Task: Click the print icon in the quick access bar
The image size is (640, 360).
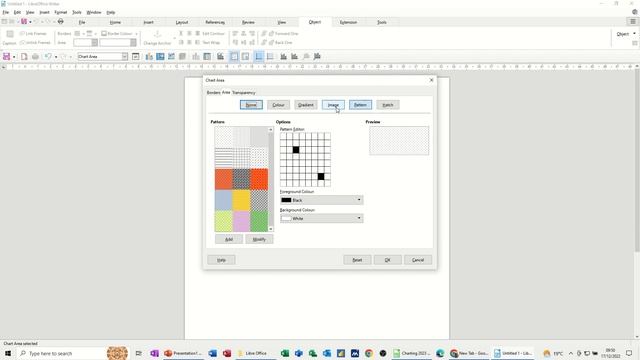Action: click(60, 21)
